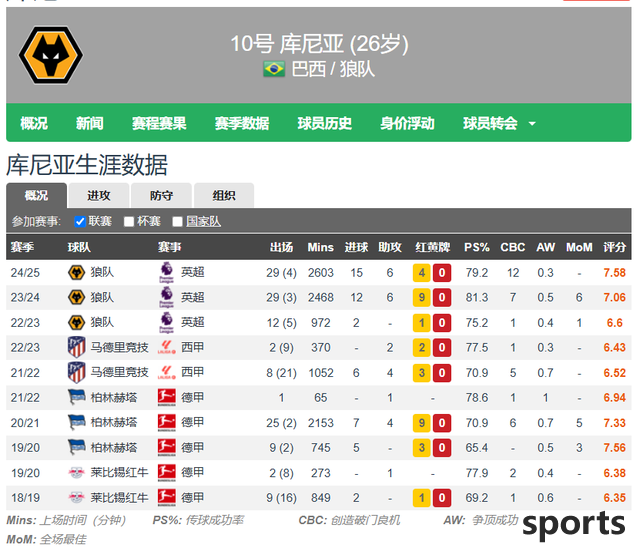640x555 pixels.
Task: Open 狼队 team link in 24/25 row
Action: [x=102, y=273]
